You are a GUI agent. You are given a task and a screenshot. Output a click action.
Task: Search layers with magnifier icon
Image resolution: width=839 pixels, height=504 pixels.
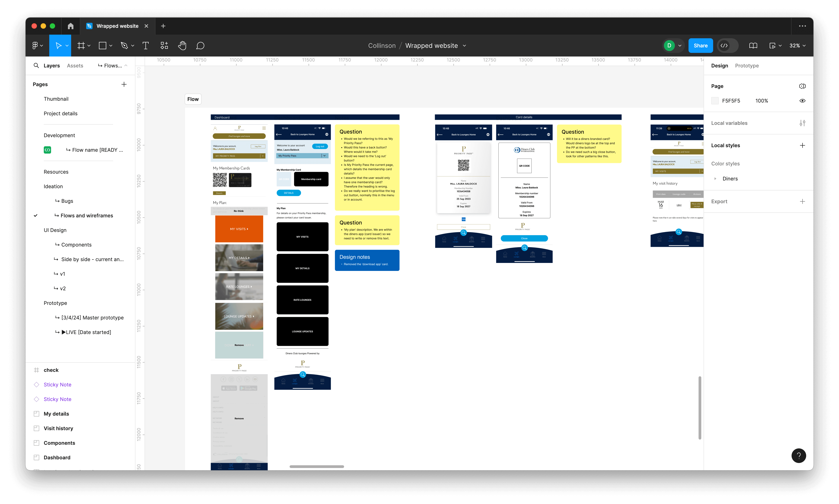click(x=36, y=66)
